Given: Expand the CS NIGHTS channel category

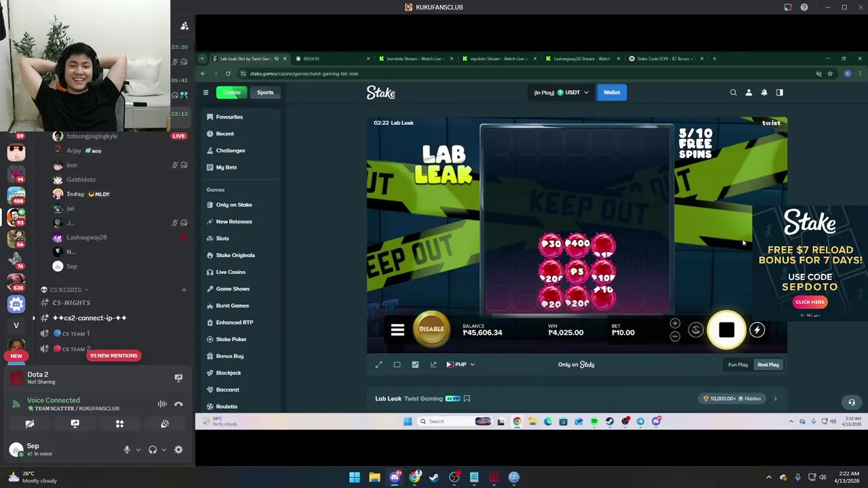Looking at the screenshot, I should tap(65, 290).
